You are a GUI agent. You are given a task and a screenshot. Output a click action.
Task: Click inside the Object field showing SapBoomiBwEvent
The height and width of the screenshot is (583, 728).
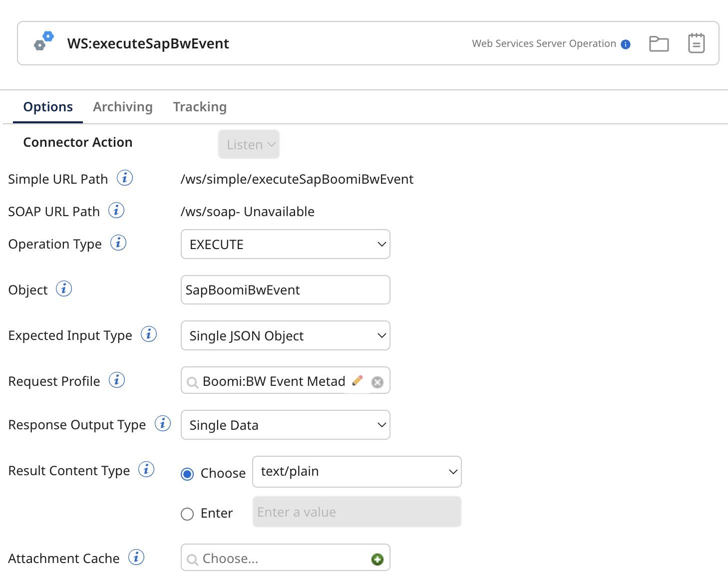click(x=285, y=290)
